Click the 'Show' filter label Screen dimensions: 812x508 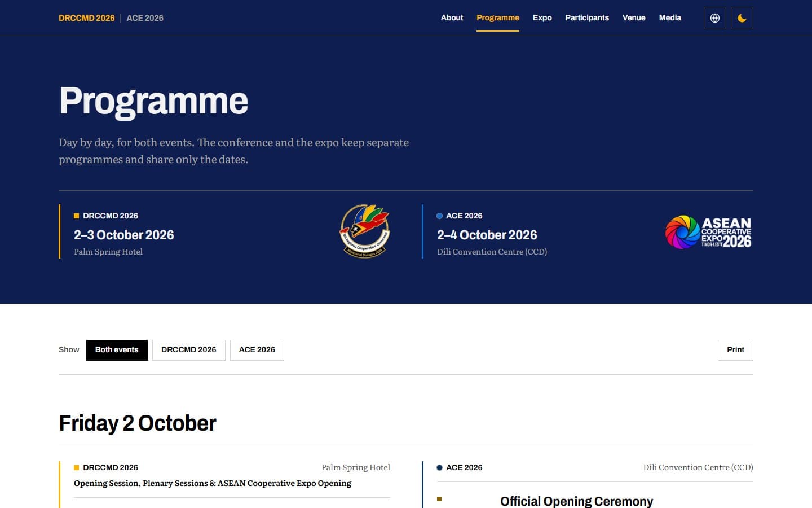(69, 350)
